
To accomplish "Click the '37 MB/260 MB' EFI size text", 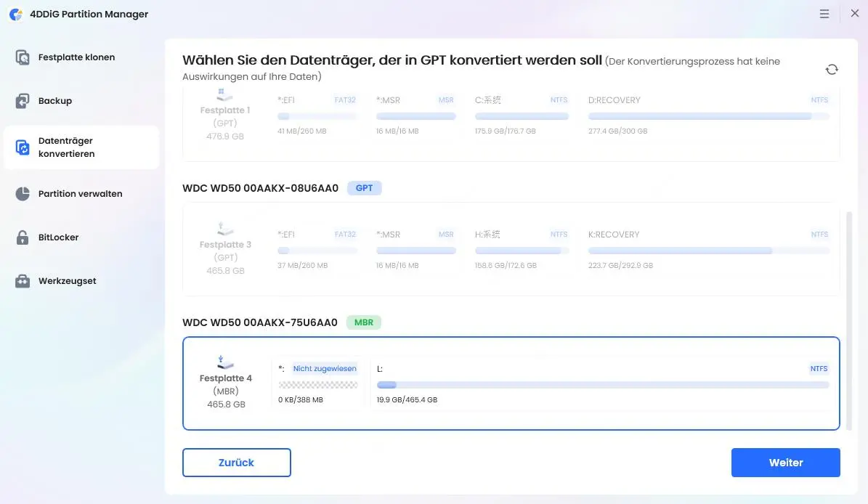I will pyautogui.click(x=302, y=266).
